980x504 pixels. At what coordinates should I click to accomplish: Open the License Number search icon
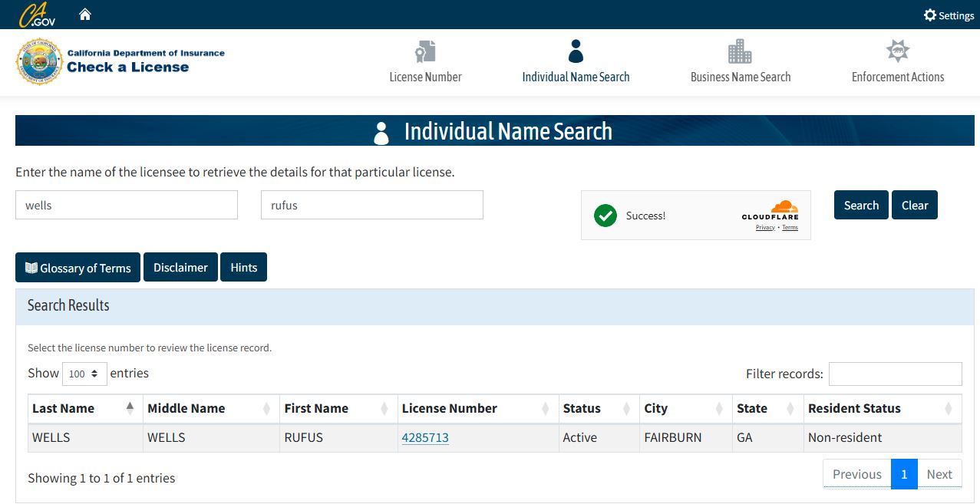coord(425,51)
